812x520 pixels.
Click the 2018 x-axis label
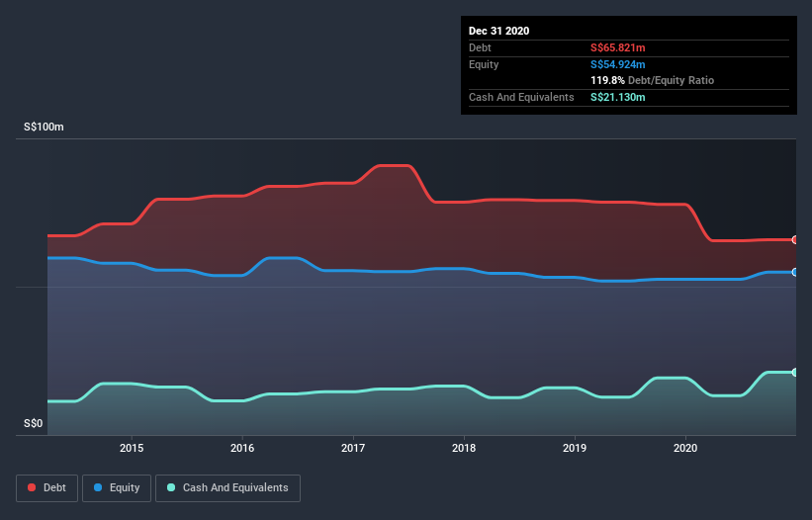coord(464,448)
